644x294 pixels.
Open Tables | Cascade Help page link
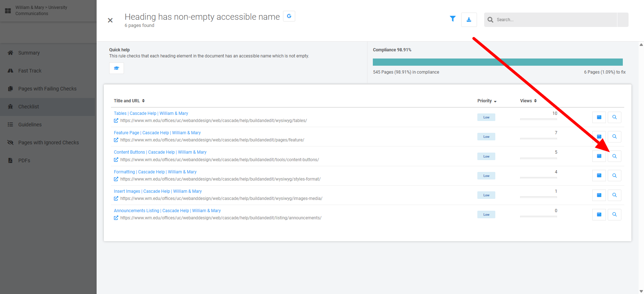pyautogui.click(x=151, y=113)
